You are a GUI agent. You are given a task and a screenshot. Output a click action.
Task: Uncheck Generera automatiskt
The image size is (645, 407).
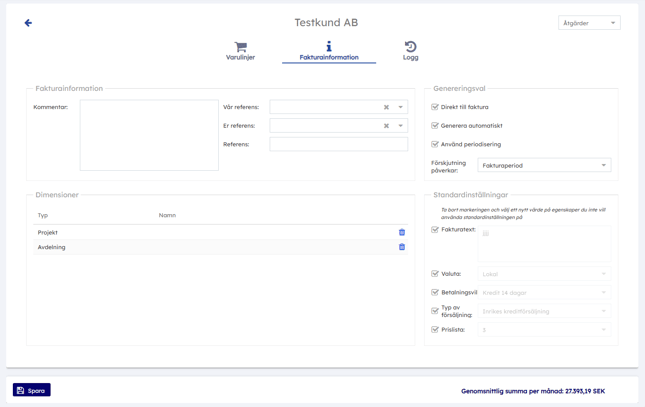point(435,126)
